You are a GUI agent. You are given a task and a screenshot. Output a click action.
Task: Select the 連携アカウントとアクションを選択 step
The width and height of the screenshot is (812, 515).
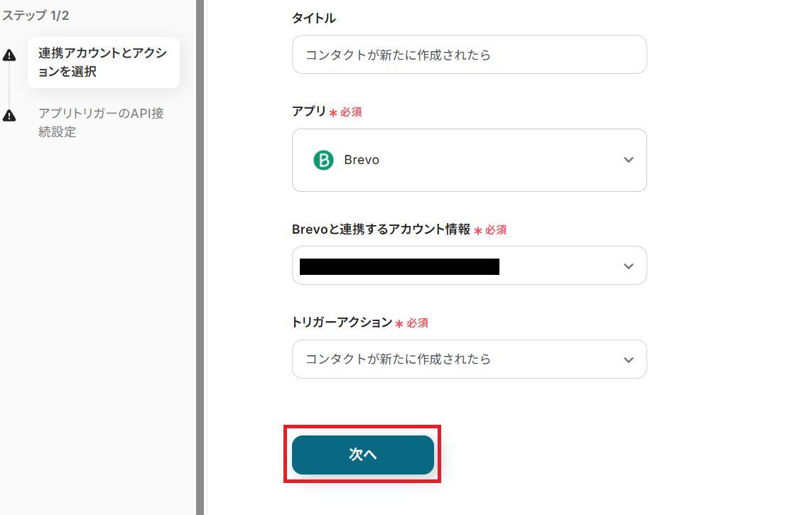pyautogui.click(x=103, y=63)
